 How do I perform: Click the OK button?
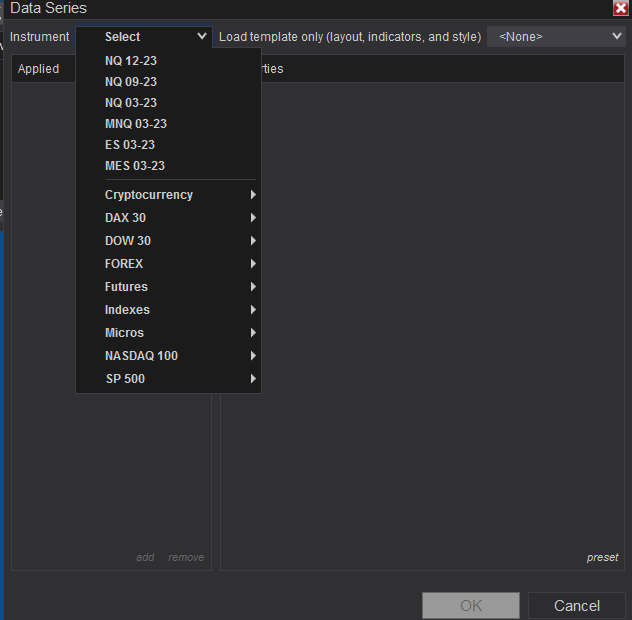coord(471,605)
